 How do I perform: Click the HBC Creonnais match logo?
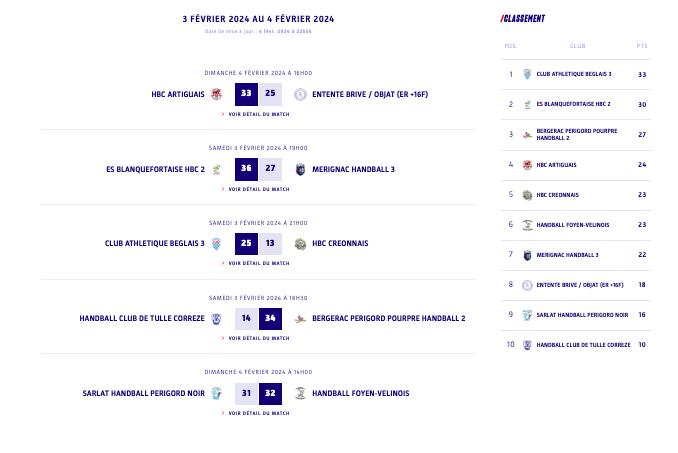pos(300,243)
